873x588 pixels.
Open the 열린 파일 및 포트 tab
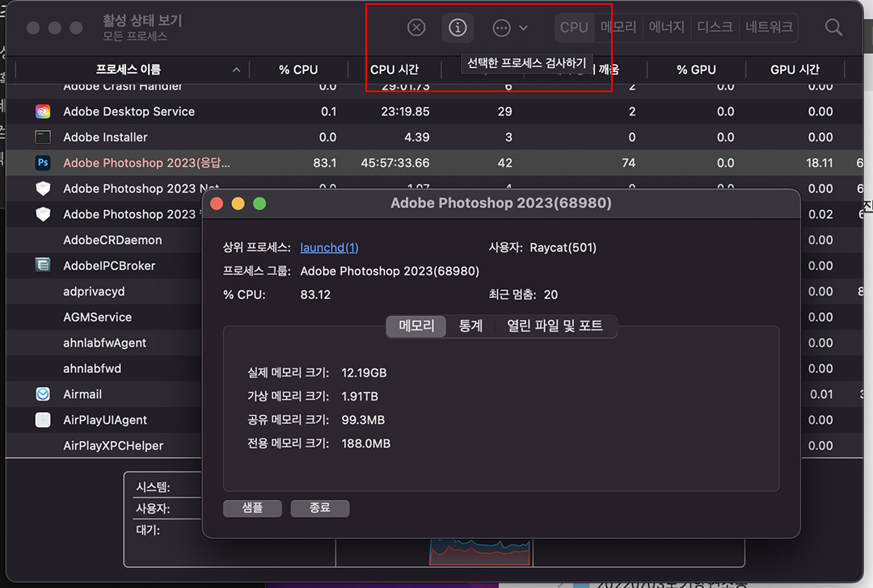[x=555, y=326]
